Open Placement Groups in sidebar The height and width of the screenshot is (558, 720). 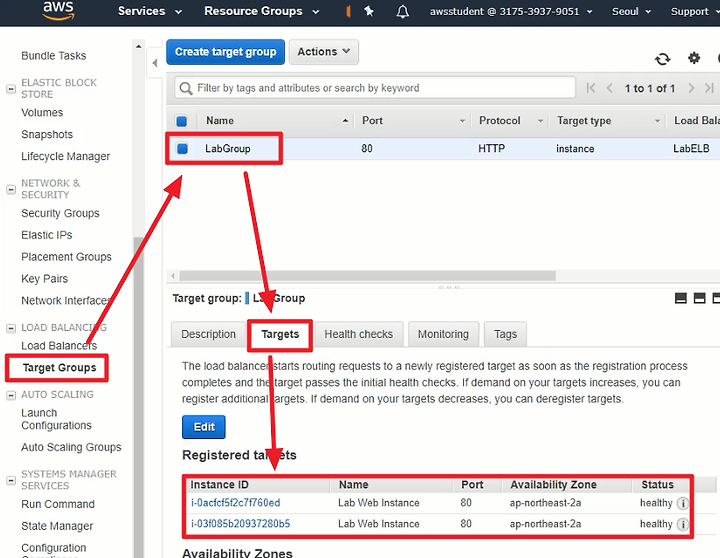pyautogui.click(x=66, y=257)
